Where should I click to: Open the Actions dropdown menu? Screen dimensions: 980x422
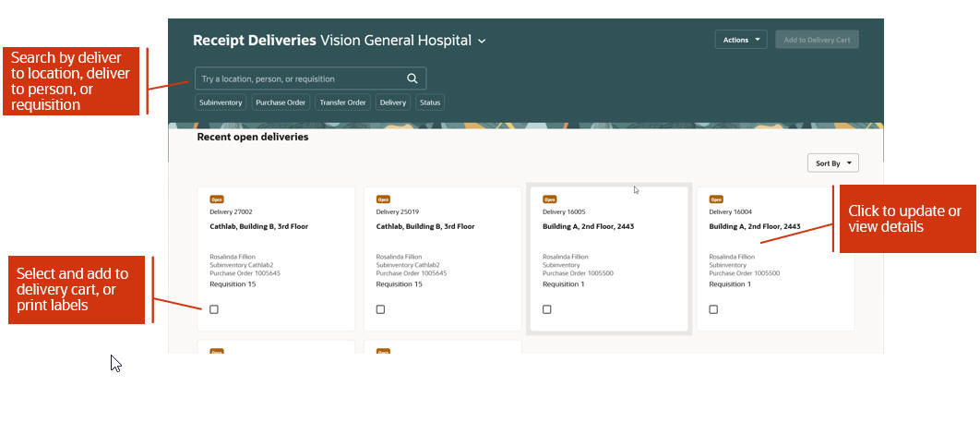pos(740,40)
